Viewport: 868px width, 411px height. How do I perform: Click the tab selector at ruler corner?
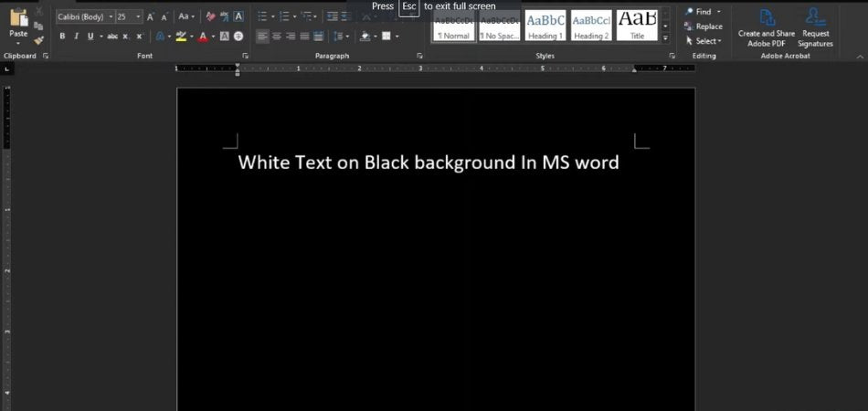6,69
